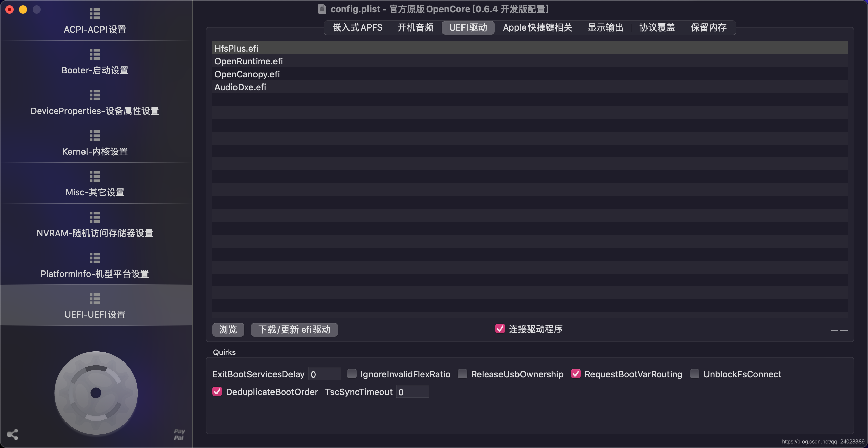Select the AudioDxe.efi driver row

click(530, 87)
